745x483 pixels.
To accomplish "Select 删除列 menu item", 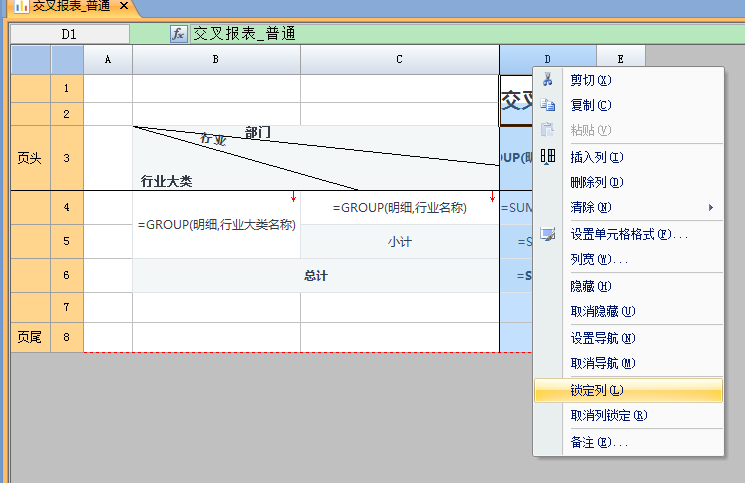I will tap(596, 182).
